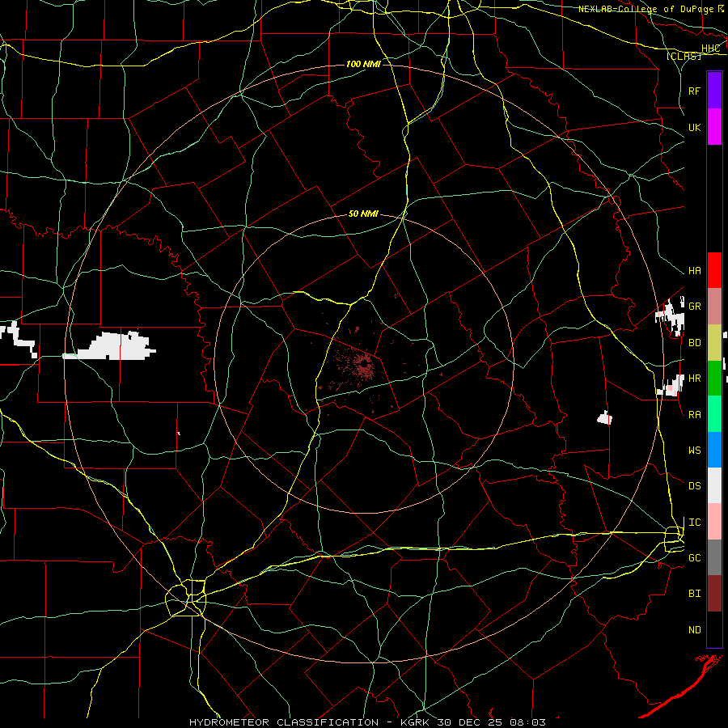Click the 'IC' legend label
The width and height of the screenshot is (728, 728).
coord(694,523)
